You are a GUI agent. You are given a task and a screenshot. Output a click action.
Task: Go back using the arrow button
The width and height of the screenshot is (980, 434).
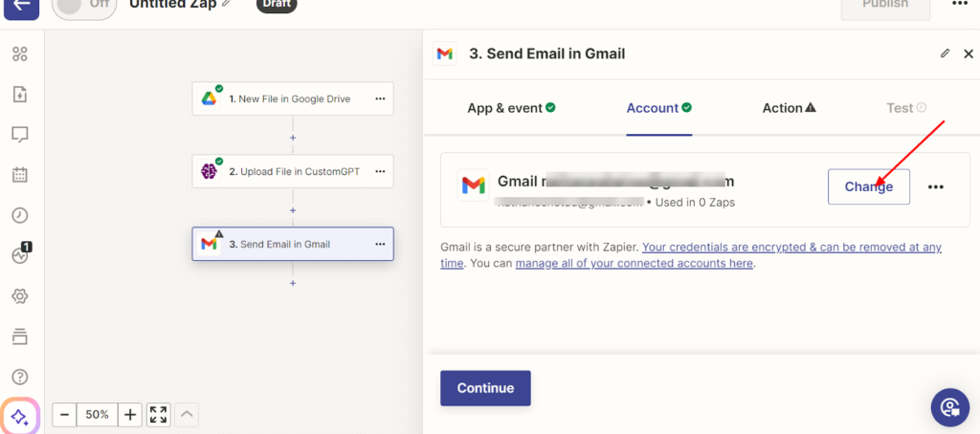pyautogui.click(x=21, y=7)
